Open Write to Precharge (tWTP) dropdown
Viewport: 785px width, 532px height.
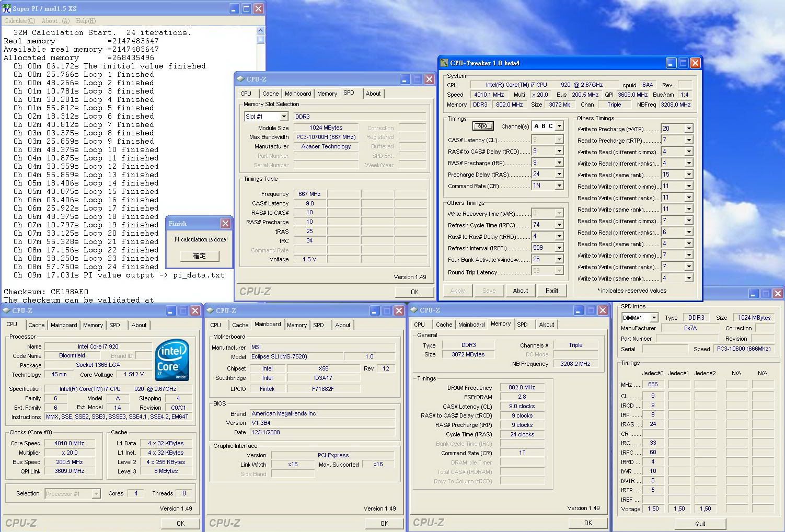(x=689, y=129)
